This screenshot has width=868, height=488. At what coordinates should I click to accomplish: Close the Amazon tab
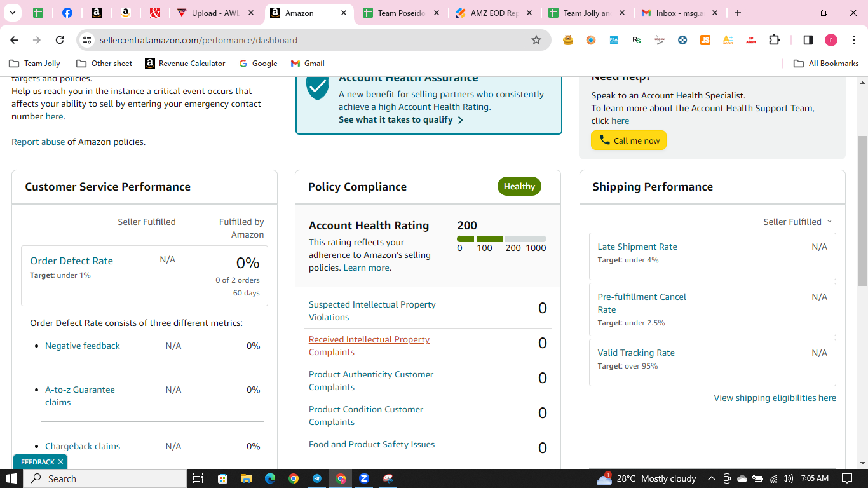pyautogui.click(x=344, y=13)
